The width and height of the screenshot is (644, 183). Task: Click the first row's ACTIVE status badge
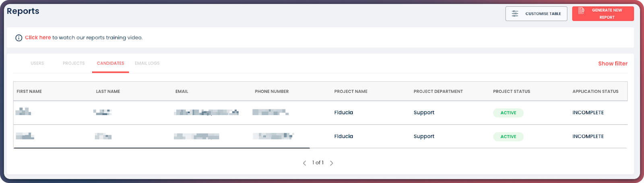click(x=508, y=113)
